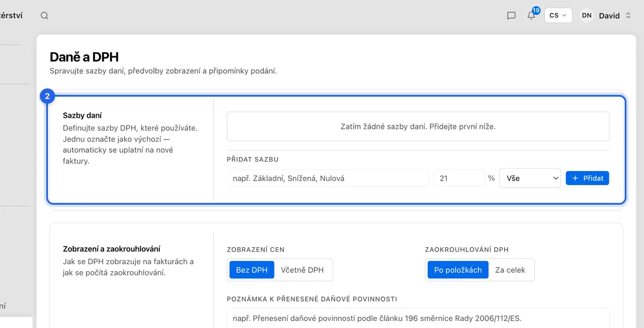Viewport: 644px width, 328px height.
Task: Click the Sazby daní section title
Action: coord(82,115)
